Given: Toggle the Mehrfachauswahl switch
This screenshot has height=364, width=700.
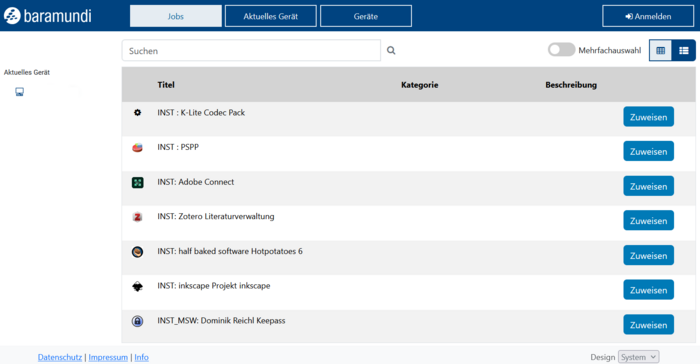Looking at the screenshot, I should (x=561, y=50).
